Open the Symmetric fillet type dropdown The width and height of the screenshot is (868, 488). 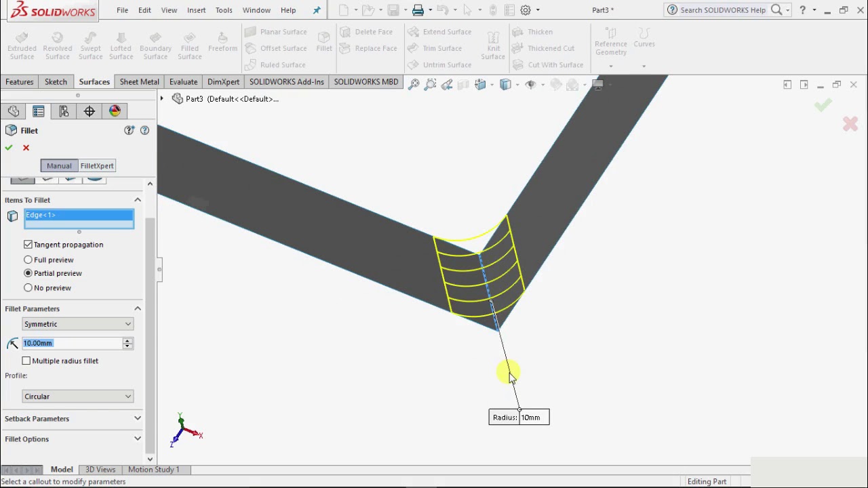[77, 324]
